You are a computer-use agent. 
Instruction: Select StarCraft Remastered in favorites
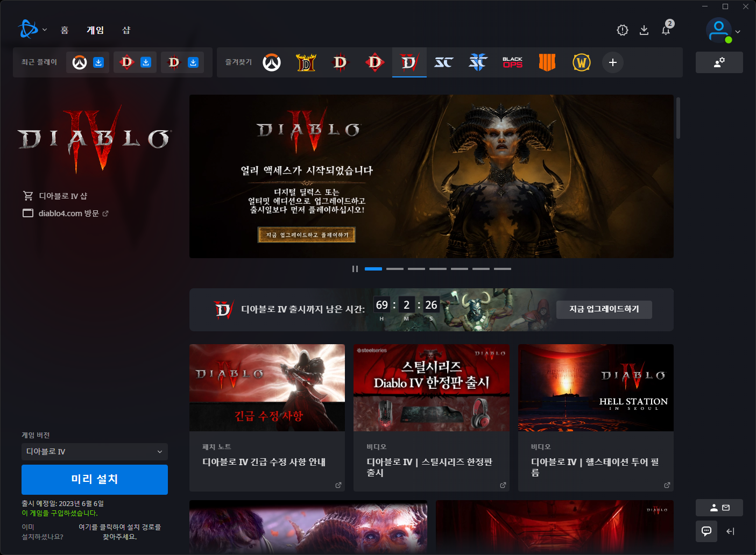[444, 62]
